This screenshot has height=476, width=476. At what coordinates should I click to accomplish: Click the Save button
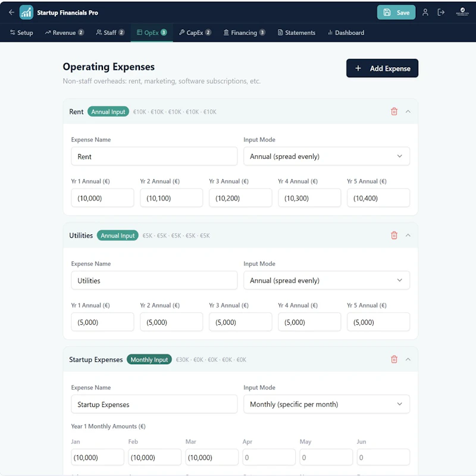[396, 12]
